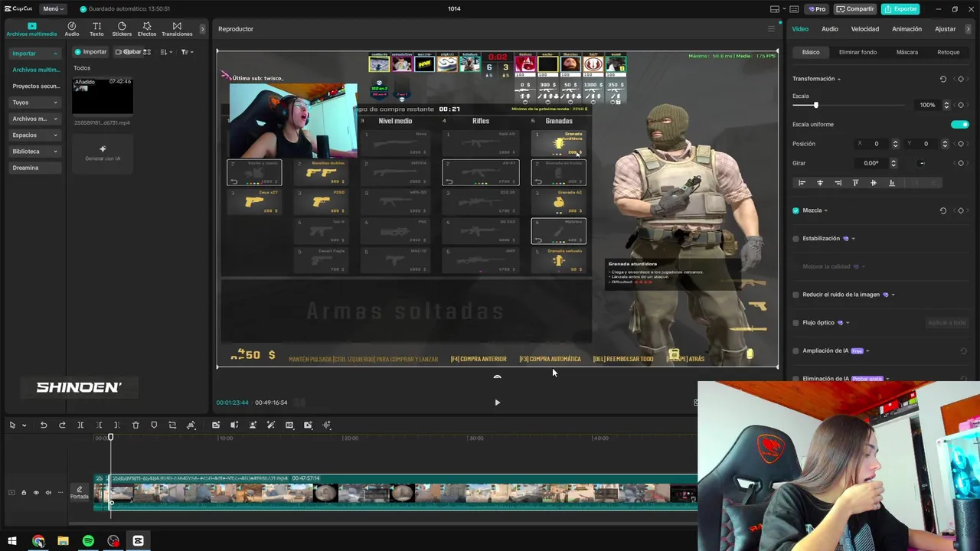Switch to the Velocidad tab
The width and height of the screenshot is (980, 551).
click(865, 29)
